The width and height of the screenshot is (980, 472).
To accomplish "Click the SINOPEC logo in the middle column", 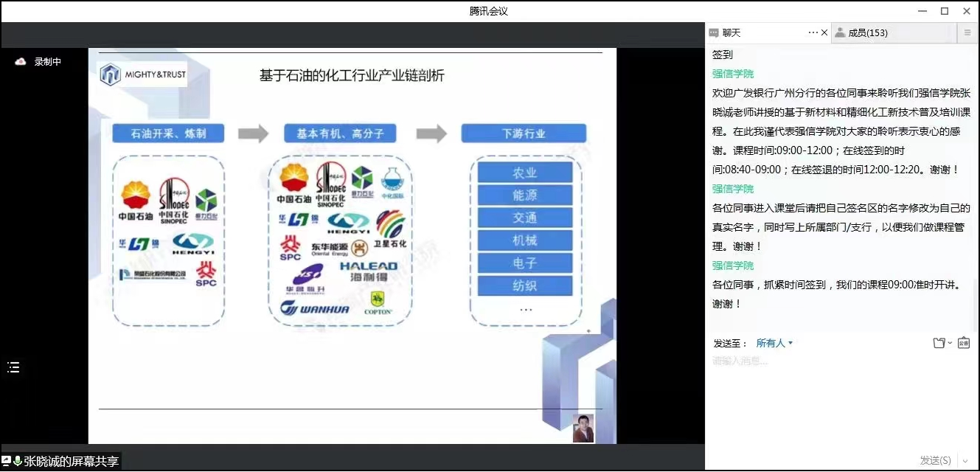I will coord(330,184).
